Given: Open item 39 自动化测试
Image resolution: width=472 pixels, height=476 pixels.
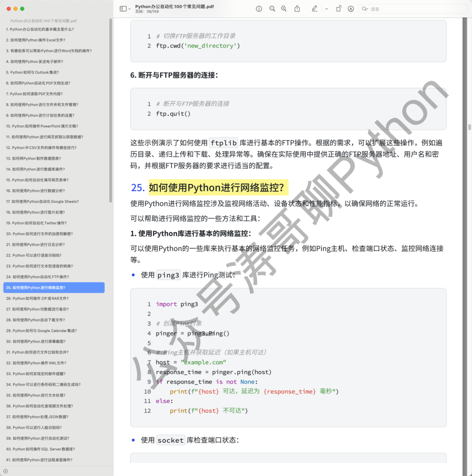Looking at the screenshot, I should (38, 438).
